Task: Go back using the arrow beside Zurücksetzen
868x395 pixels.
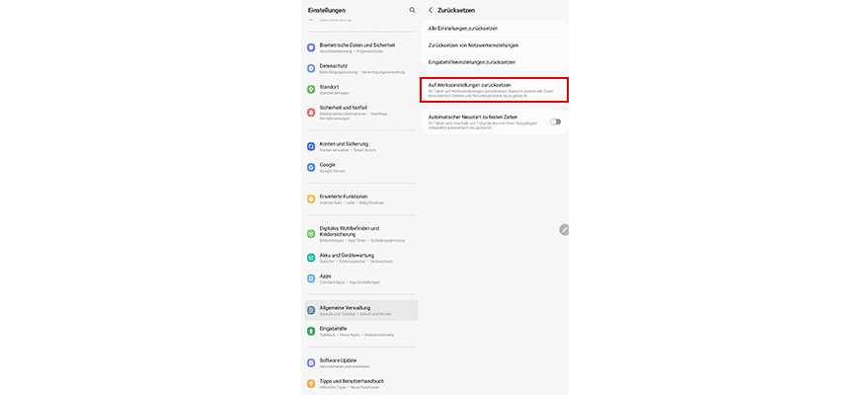Action: point(431,10)
